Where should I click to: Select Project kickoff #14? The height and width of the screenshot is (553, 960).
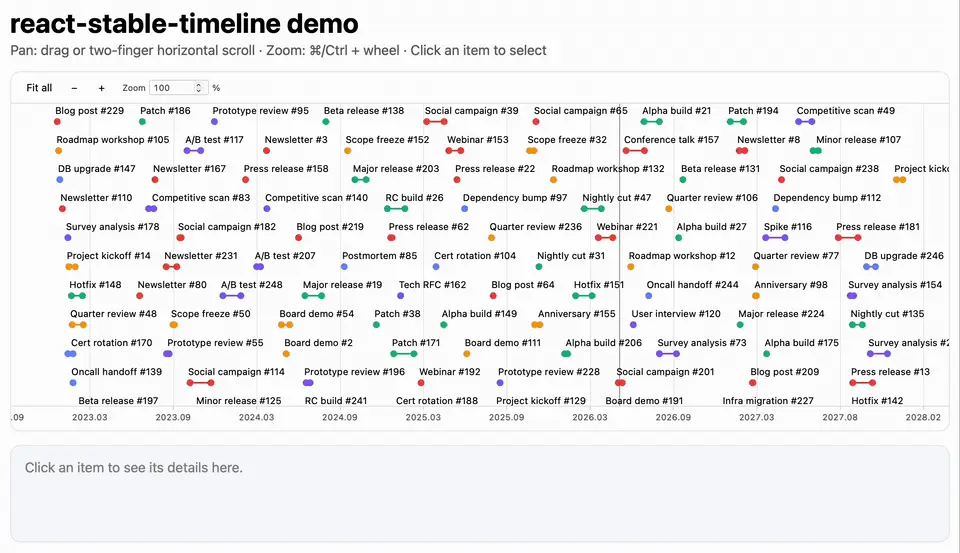click(108, 255)
